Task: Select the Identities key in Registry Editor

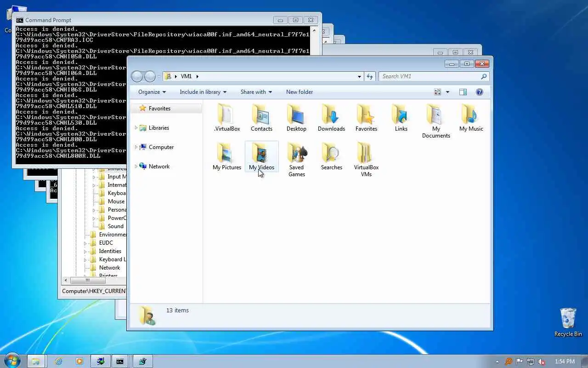Action: (x=110, y=251)
